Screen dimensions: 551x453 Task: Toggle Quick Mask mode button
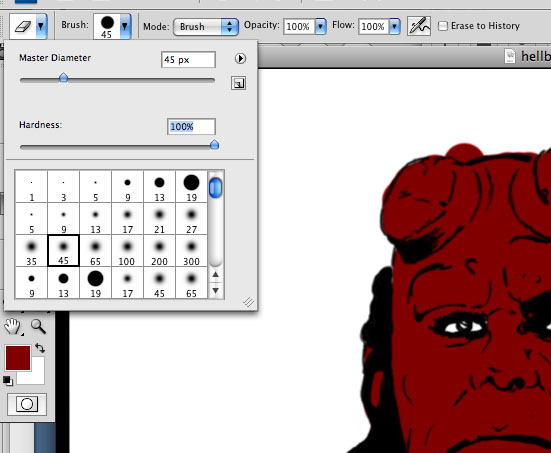click(x=27, y=404)
